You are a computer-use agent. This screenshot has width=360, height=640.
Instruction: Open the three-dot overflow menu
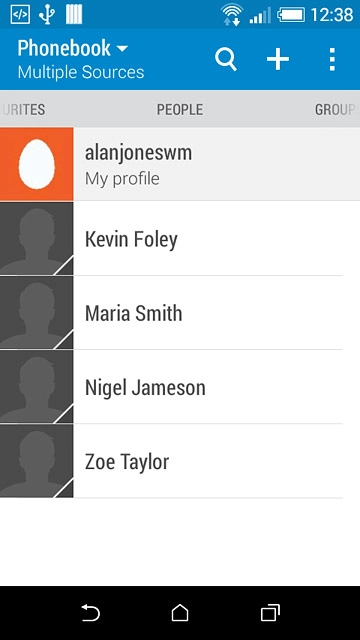(x=332, y=60)
